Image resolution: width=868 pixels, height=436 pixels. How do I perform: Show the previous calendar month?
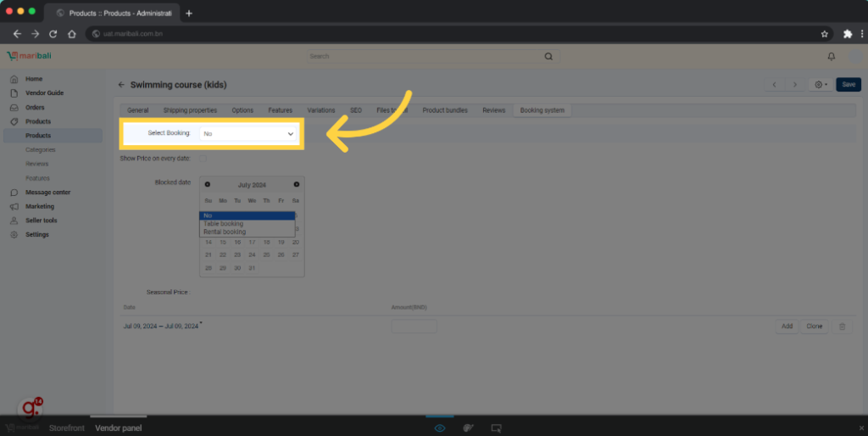click(208, 184)
